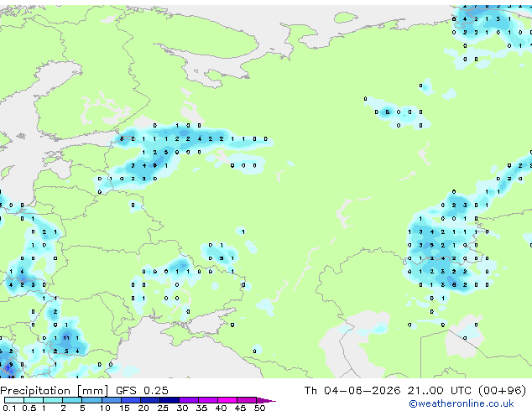Pick the 10–15 mm legend color swatch
The height and width of the screenshot is (411, 532).
click(x=111, y=400)
